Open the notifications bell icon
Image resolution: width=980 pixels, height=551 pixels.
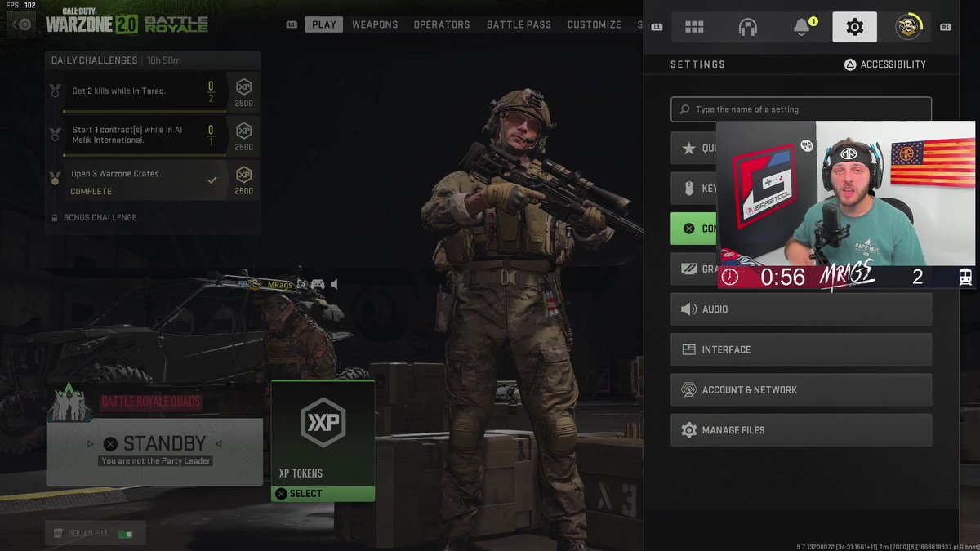[802, 27]
